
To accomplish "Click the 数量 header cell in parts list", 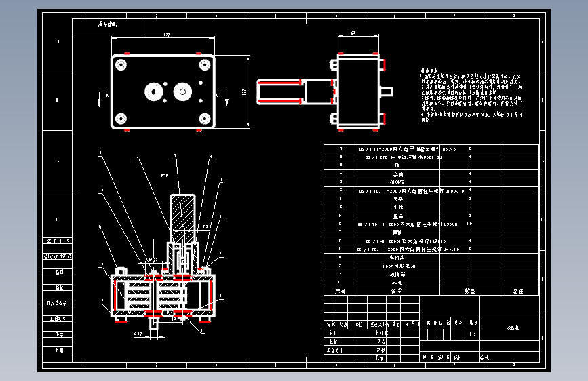I will [x=470, y=292].
